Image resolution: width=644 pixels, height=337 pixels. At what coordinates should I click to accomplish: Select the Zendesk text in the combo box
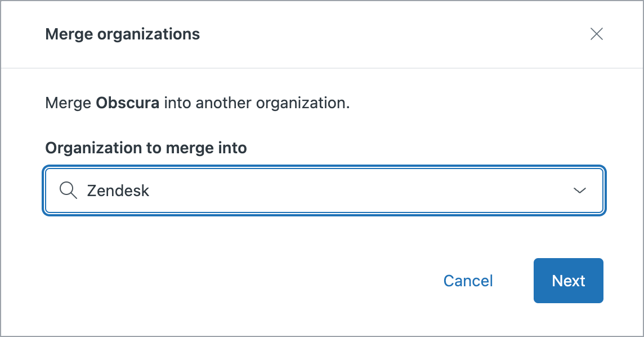tap(118, 190)
